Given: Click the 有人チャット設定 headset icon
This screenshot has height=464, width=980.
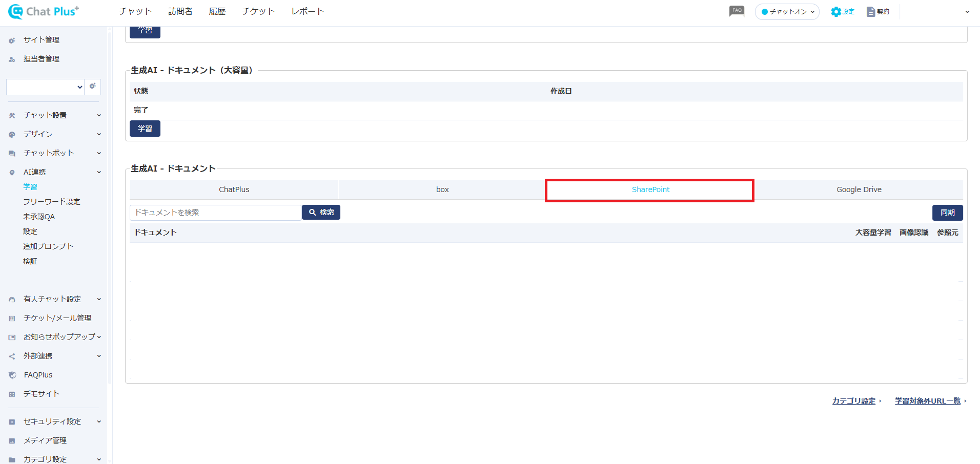Looking at the screenshot, I should point(12,300).
